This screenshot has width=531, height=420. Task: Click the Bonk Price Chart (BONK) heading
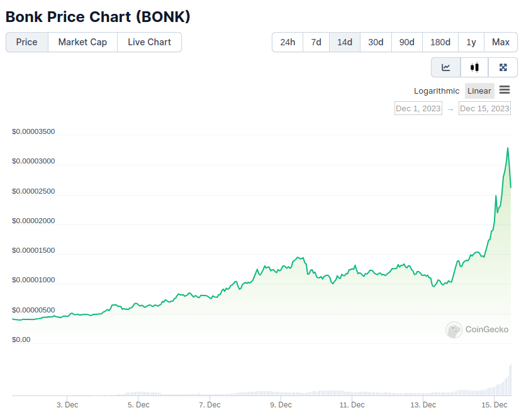[x=98, y=17]
